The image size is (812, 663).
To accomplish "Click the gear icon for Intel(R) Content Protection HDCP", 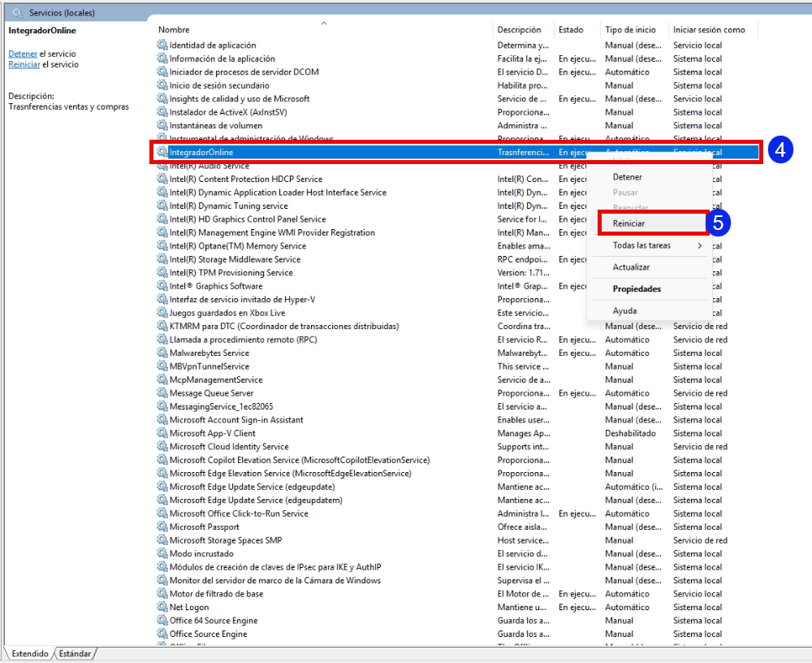I will (x=162, y=179).
